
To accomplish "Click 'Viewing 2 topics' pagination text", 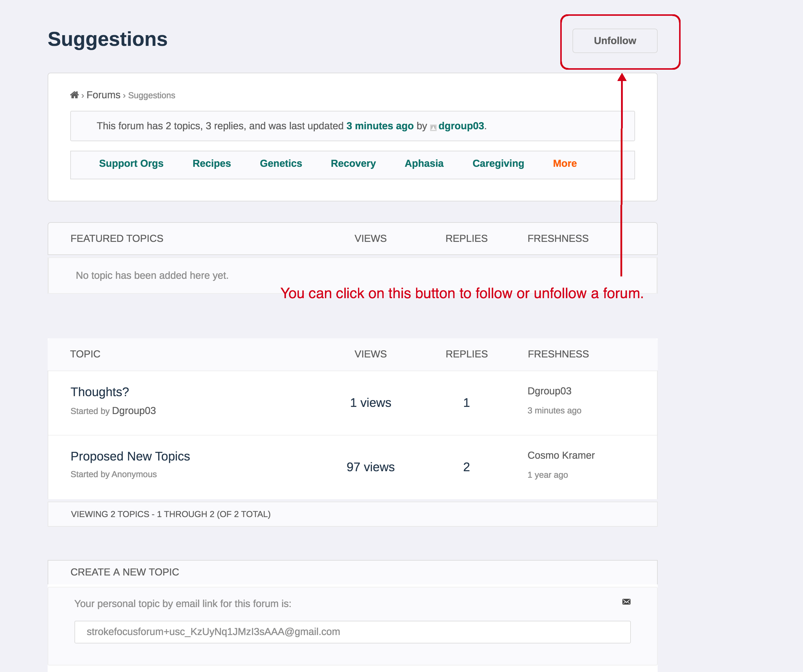I will click(171, 514).
